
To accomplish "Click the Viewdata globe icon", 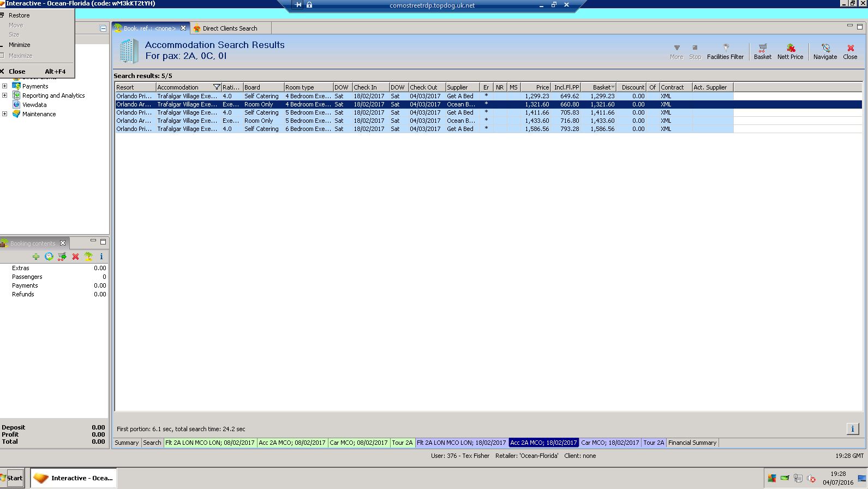I will click(x=16, y=105).
